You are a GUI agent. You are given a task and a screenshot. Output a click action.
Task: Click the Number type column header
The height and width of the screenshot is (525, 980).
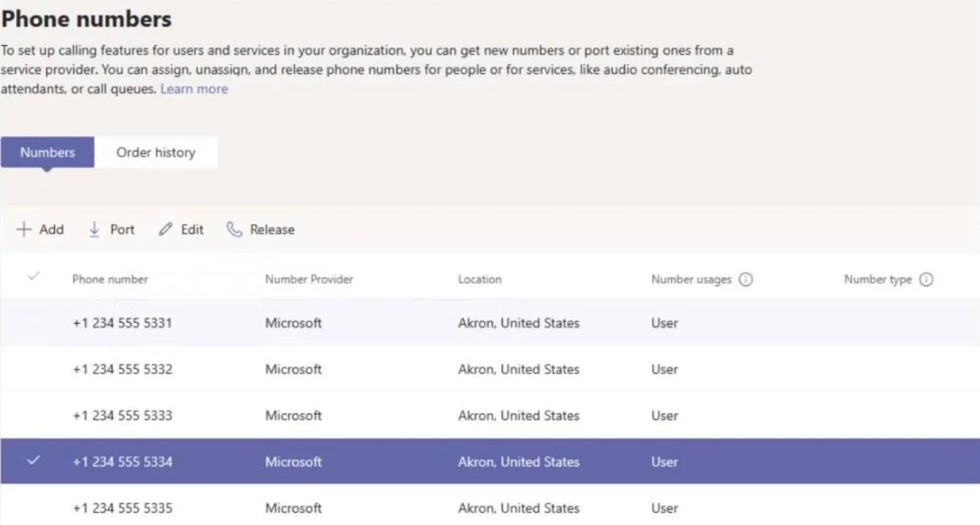coord(878,279)
